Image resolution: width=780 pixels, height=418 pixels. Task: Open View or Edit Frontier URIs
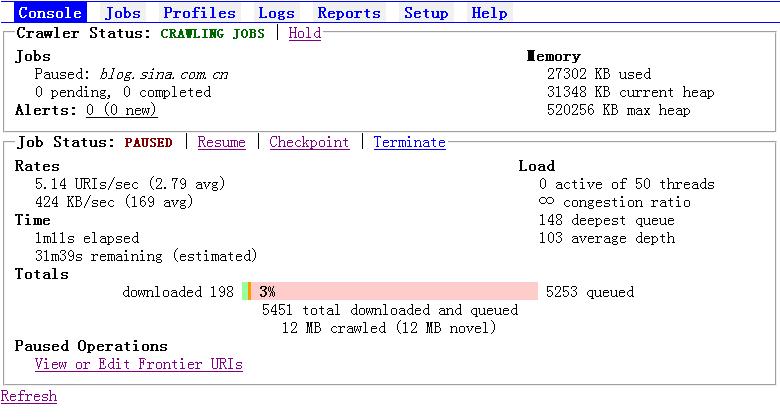[139, 364]
